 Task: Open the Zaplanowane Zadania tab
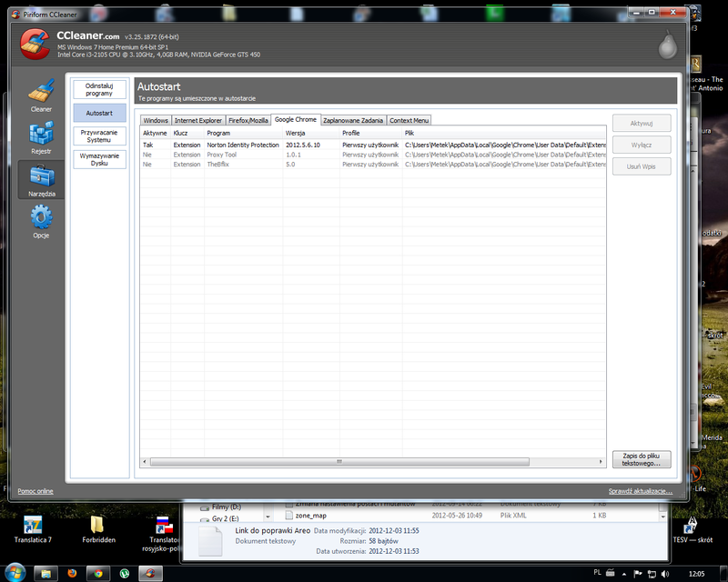(353, 120)
